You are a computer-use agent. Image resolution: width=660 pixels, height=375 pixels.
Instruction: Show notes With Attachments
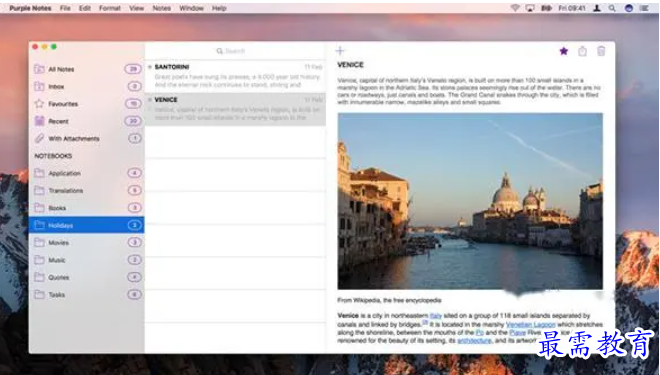point(87,138)
